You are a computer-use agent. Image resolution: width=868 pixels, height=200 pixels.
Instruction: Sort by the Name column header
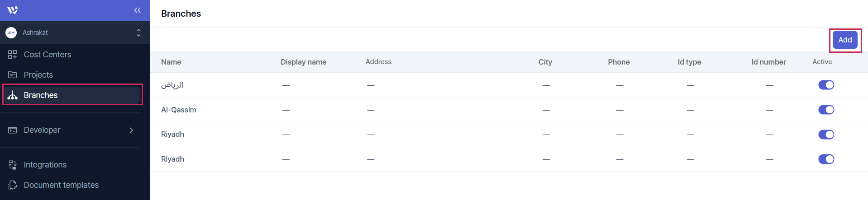171,62
